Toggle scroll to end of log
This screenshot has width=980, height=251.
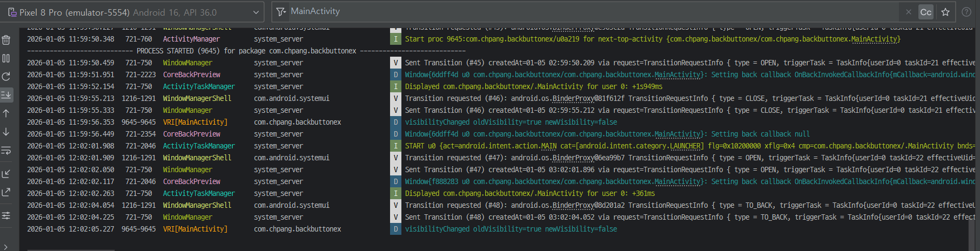[x=6, y=95]
